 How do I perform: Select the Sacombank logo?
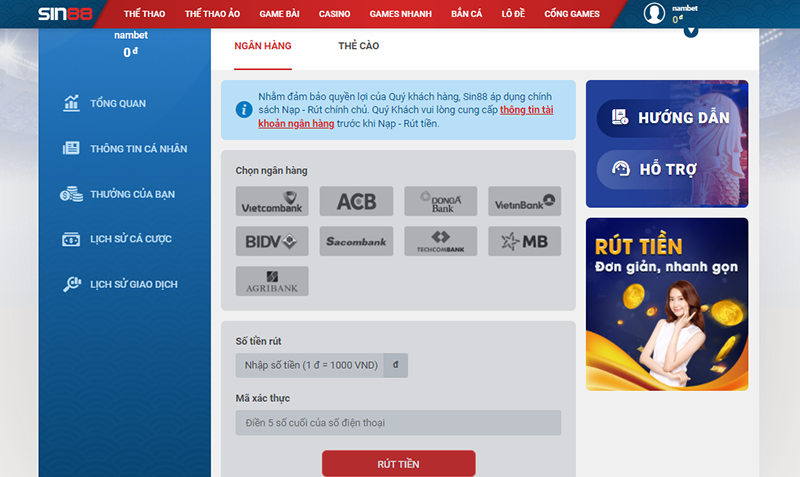point(356,241)
